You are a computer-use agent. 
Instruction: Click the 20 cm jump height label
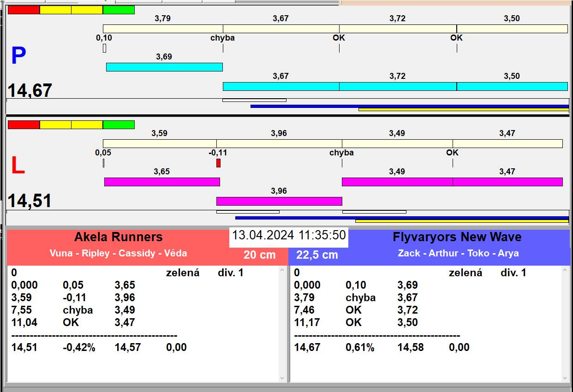tap(259, 255)
